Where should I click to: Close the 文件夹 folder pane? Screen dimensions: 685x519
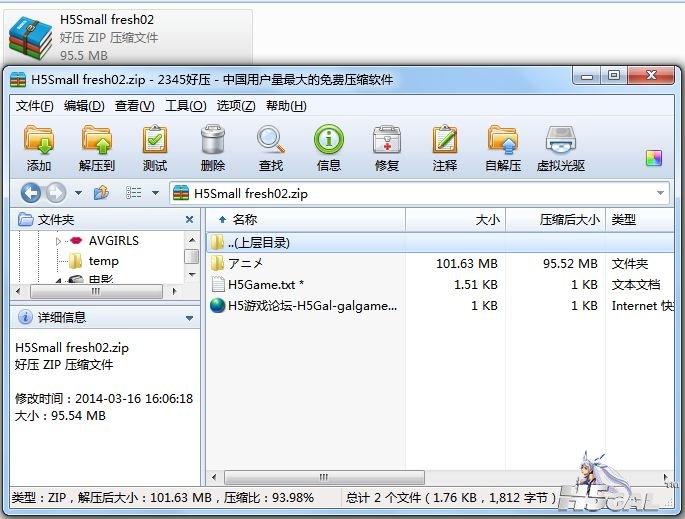point(189,219)
